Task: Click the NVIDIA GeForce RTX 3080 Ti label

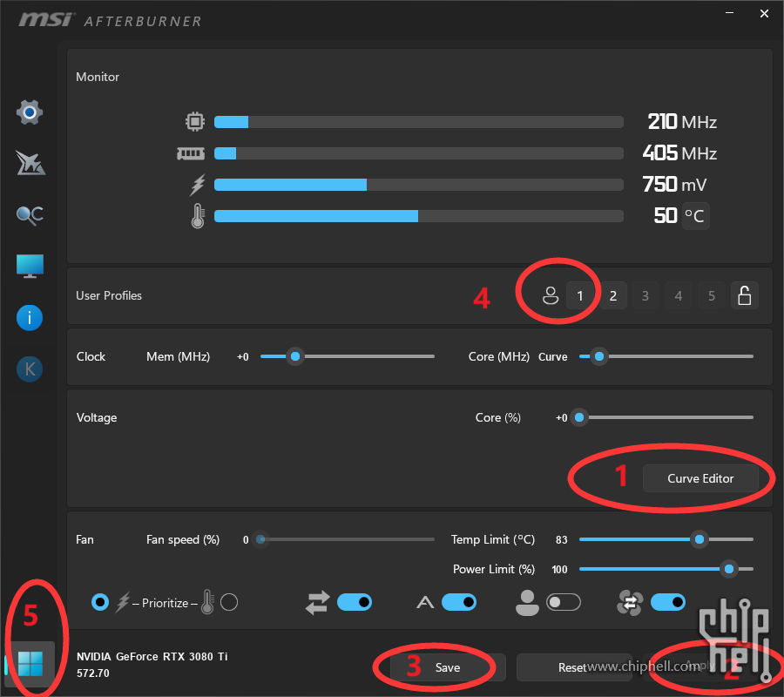Action: pyautogui.click(x=152, y=657)
